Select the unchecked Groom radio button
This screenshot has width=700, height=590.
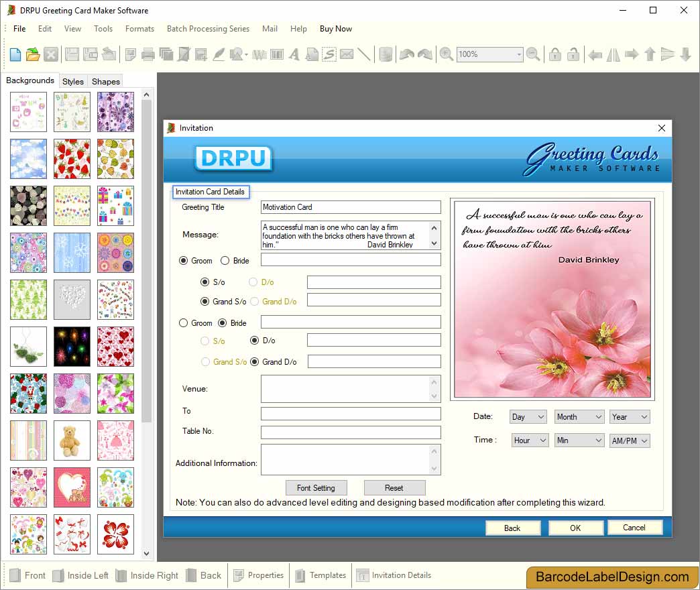coord(183,323)
